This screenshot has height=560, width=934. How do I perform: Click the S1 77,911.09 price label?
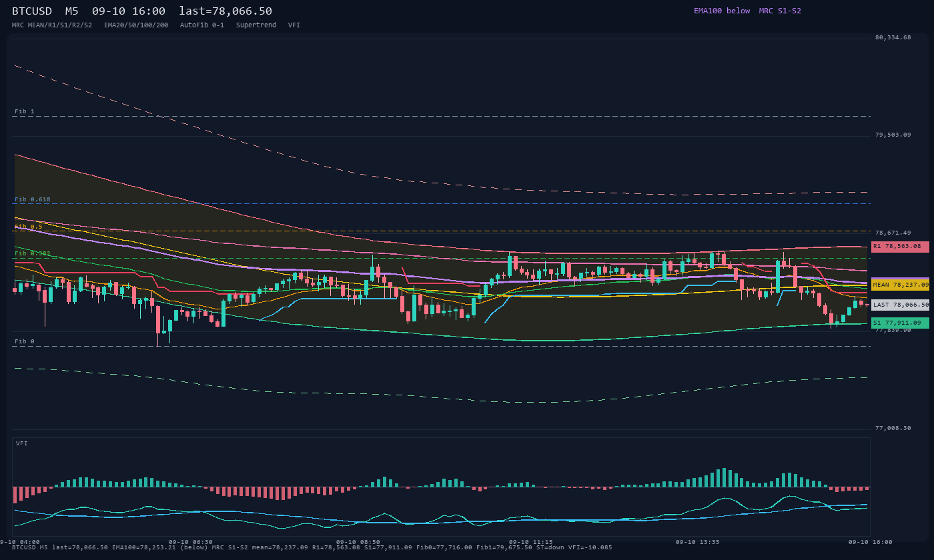point(900,323)
